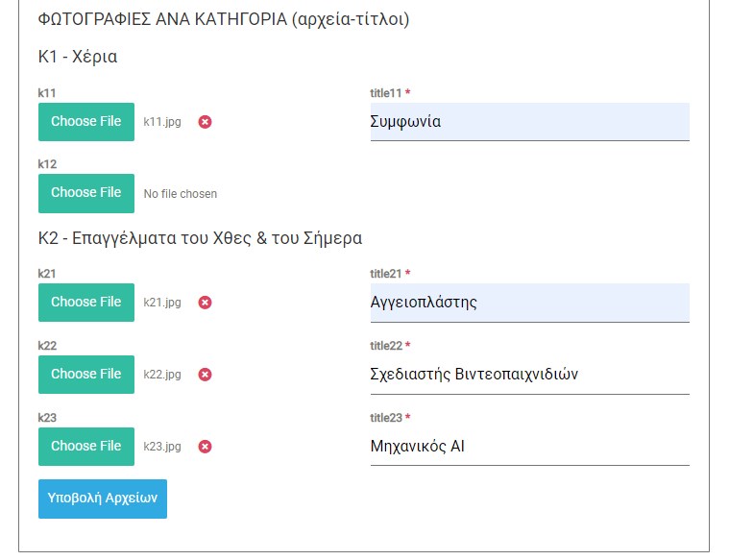Click the 'No file chosen' text
Image resolution: width=729 pixels, height=560 pixels.
point(180,194)
